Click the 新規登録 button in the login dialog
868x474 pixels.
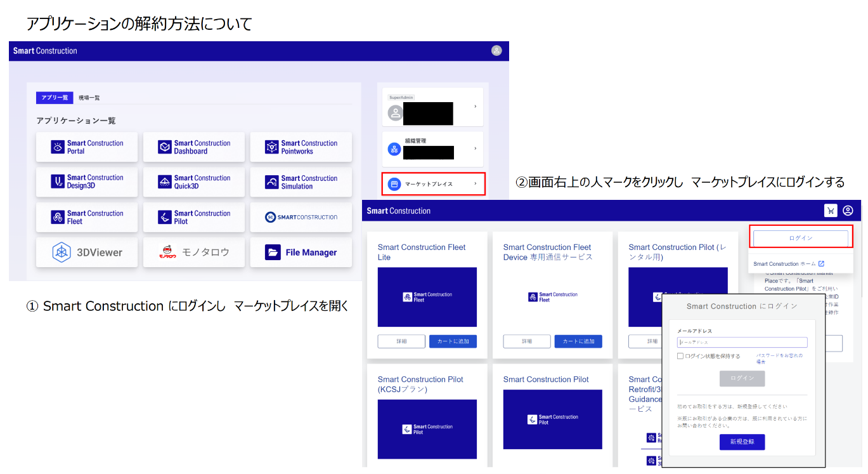point(742,442)
